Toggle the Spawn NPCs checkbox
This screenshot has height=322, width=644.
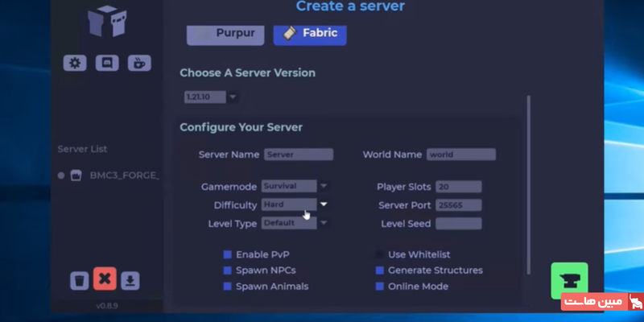pyautogui.click(x=228, y=270)
